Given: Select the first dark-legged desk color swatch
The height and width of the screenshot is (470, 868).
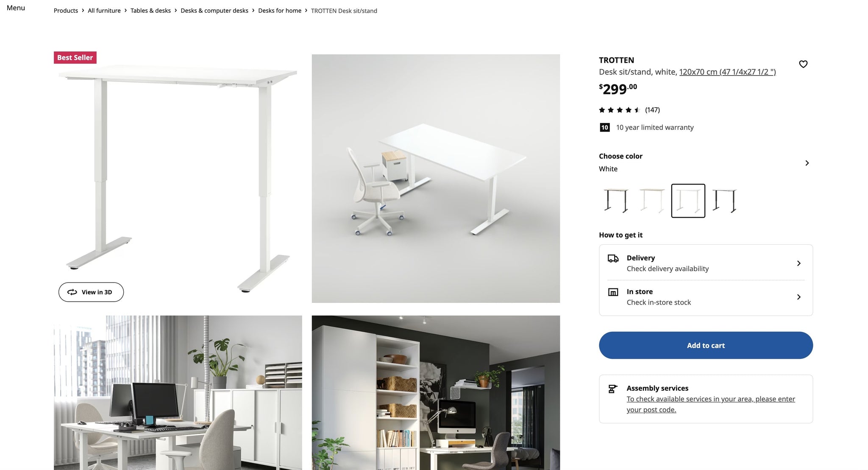Looking at the screenshot, I should coord(616,201).
